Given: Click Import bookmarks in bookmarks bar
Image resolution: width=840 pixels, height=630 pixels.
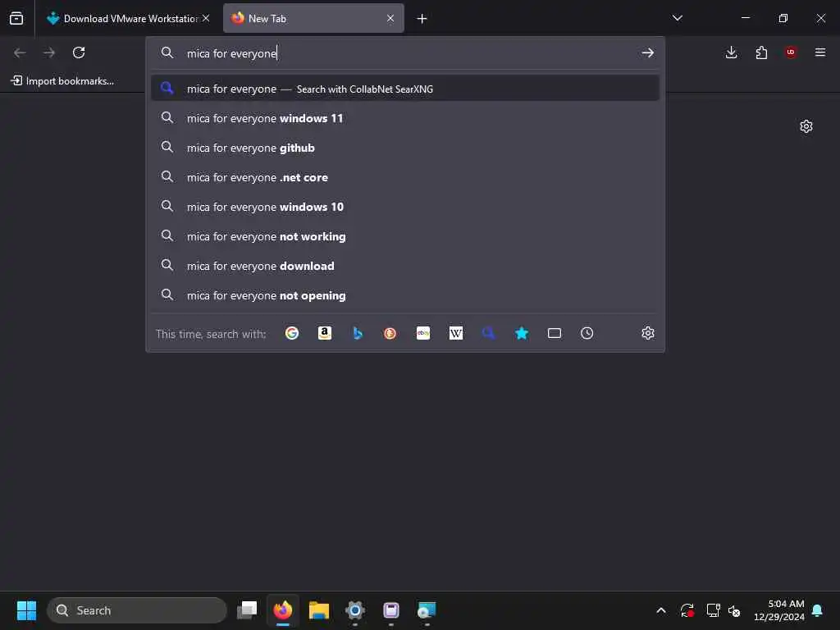Looking at the screenshot, I should 62,81.
